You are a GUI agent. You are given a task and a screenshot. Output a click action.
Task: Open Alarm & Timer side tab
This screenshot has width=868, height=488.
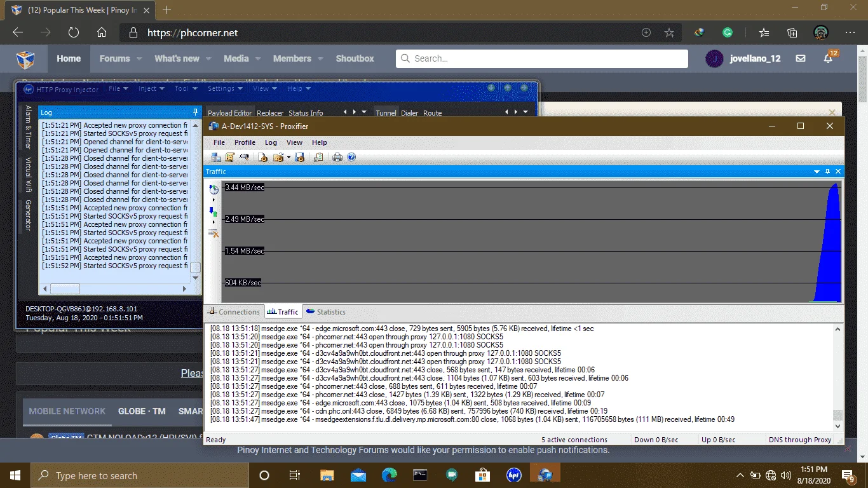[x=28, y=126]
